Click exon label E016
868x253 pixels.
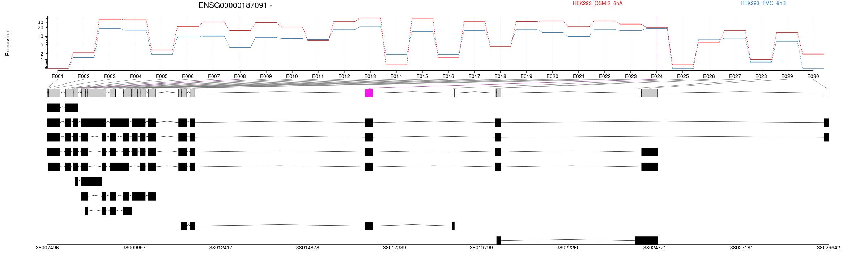click(x=448, y=76)
